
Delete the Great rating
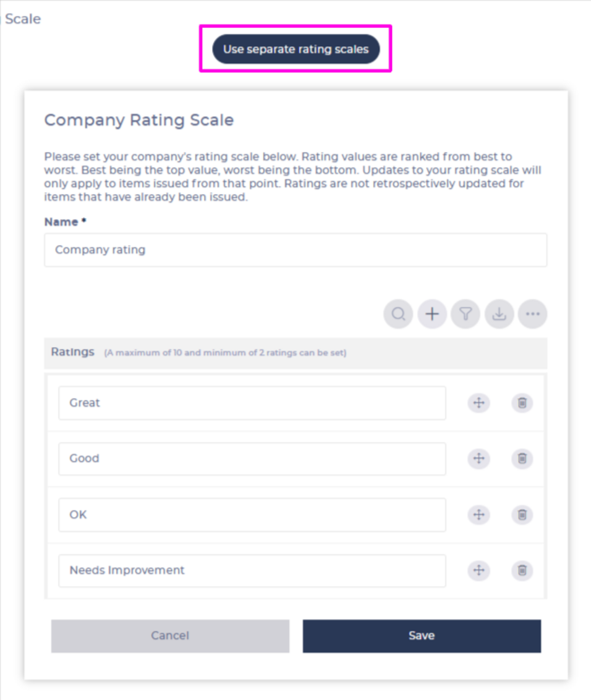point(522,403)
